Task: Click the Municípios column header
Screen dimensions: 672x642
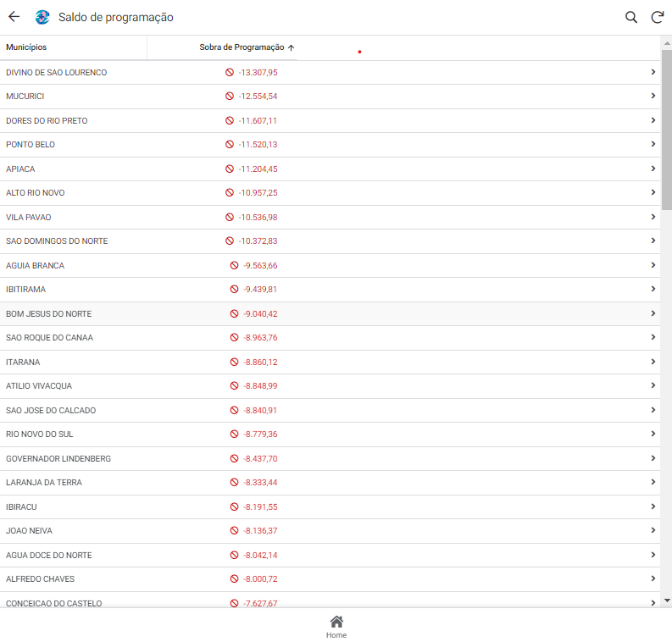Action: (27, 47)
